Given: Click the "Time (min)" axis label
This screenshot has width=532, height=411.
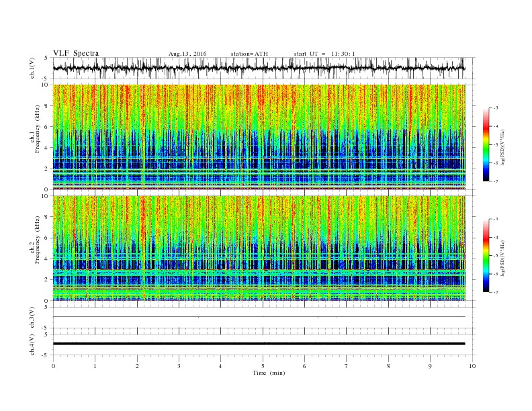Looking at the screenshot, I should point(269,373).
